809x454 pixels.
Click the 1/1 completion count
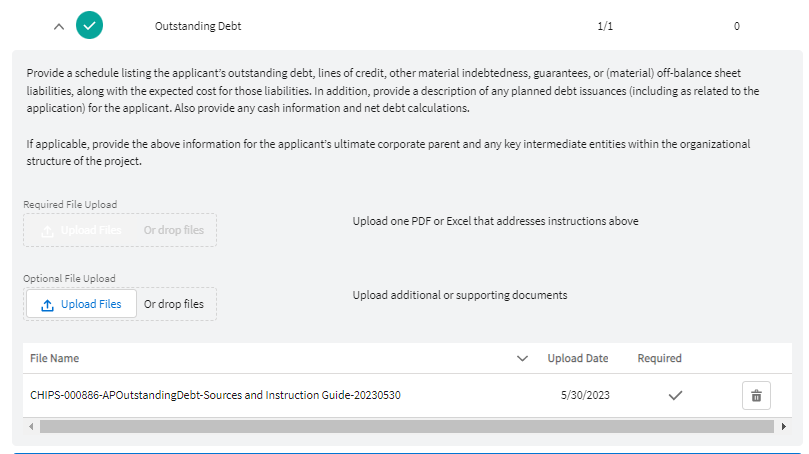[x=605, y=26]
